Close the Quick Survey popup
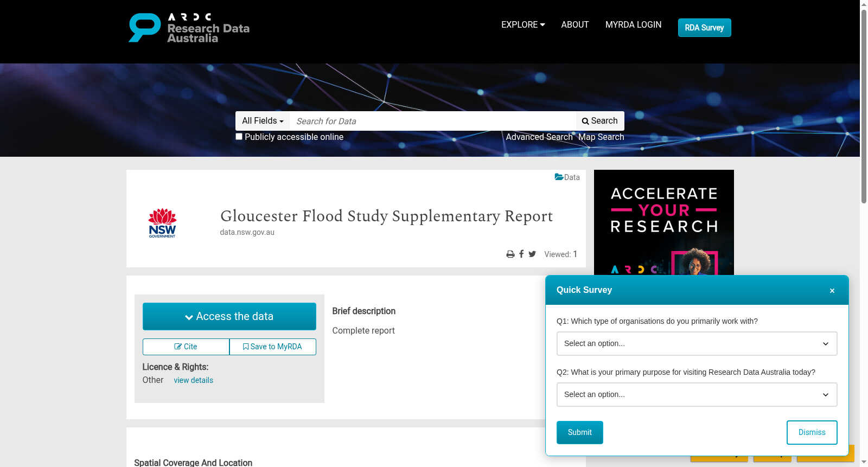This screenshot has width=868, height=467. [832, 291]
